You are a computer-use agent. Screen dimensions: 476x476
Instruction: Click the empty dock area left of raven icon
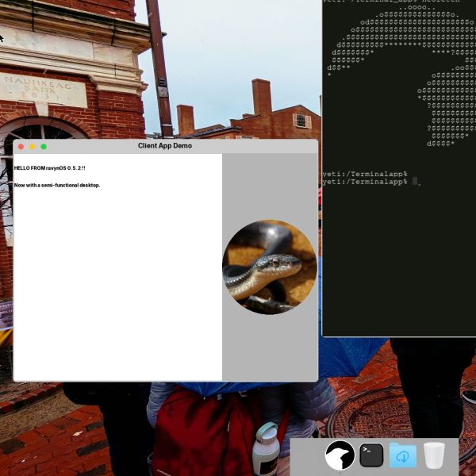[308, 456]
